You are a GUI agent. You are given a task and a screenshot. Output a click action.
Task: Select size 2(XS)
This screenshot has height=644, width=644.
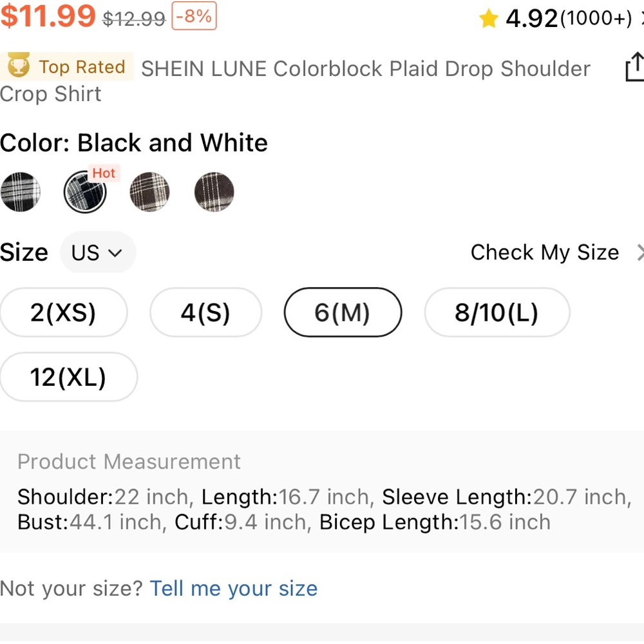click(63, 312)
